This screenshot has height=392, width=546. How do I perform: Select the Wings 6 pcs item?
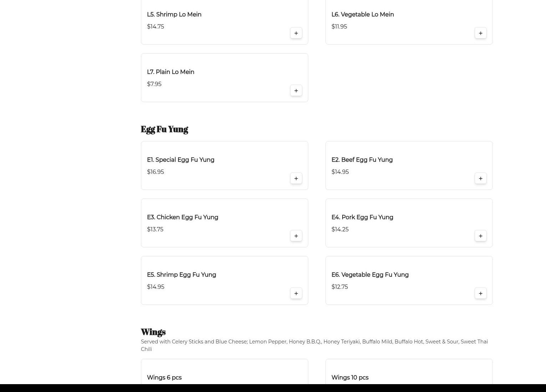tap(164, 377)
